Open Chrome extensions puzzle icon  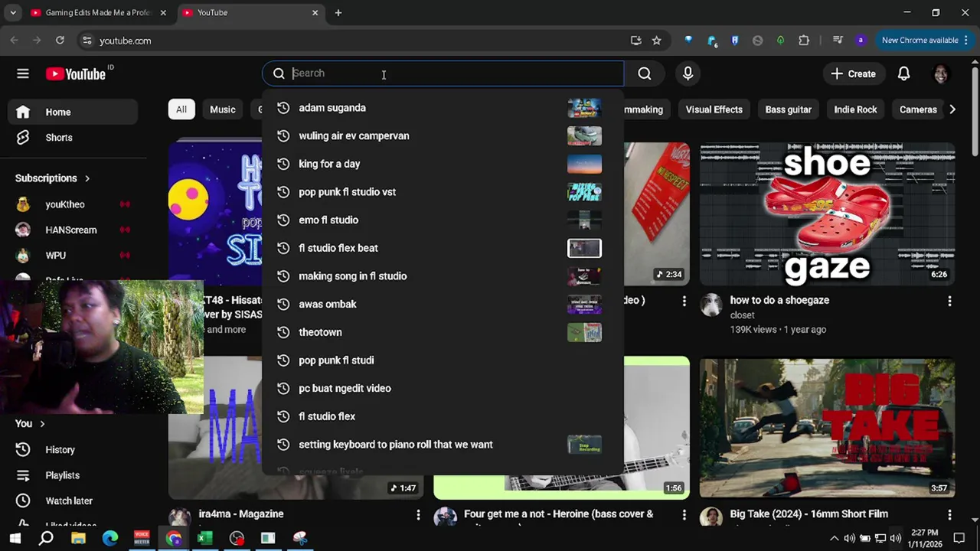tap(804, 41)
